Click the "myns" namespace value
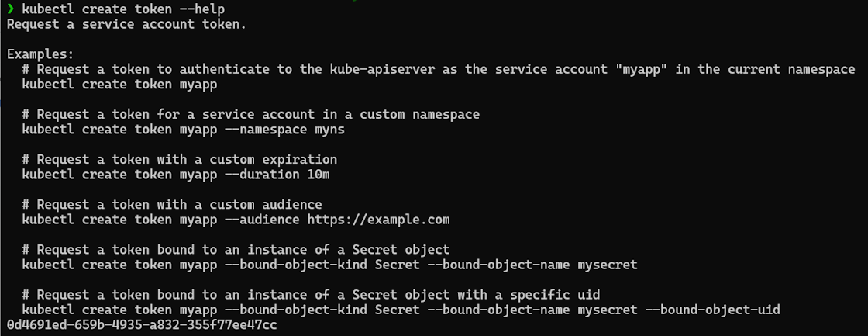The image size is (868, 336). [x=329, y=129]
